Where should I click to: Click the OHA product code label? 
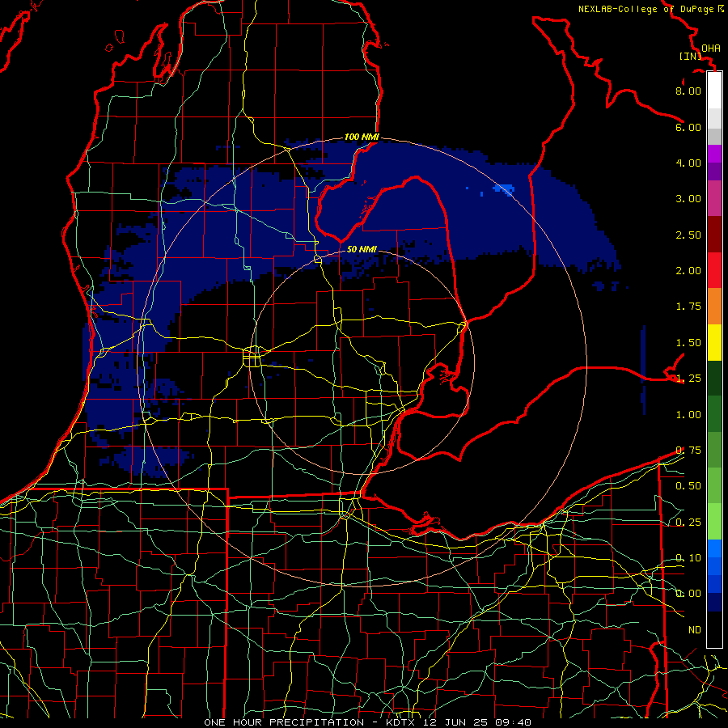pos(711,49)
